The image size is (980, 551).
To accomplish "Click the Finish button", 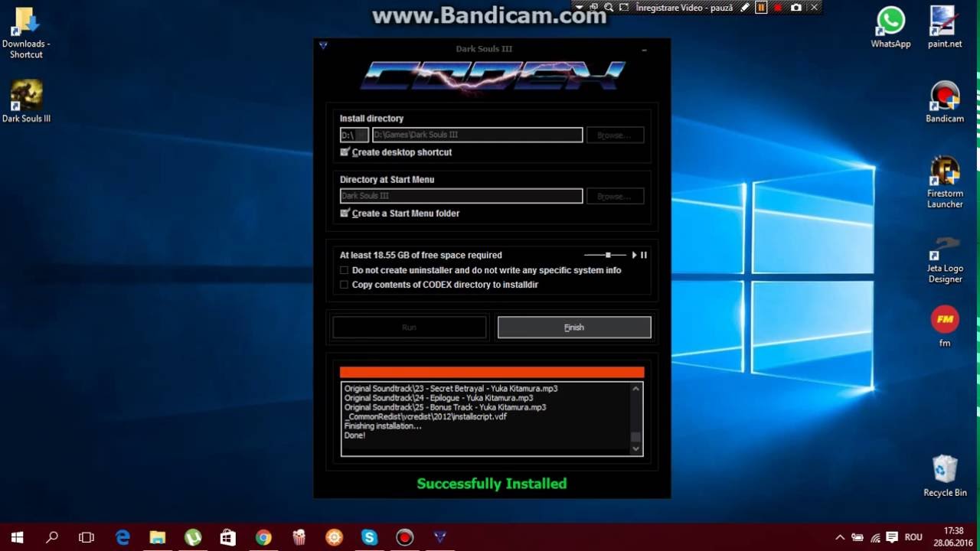I will pyautogui.click(x=574, y=328).
